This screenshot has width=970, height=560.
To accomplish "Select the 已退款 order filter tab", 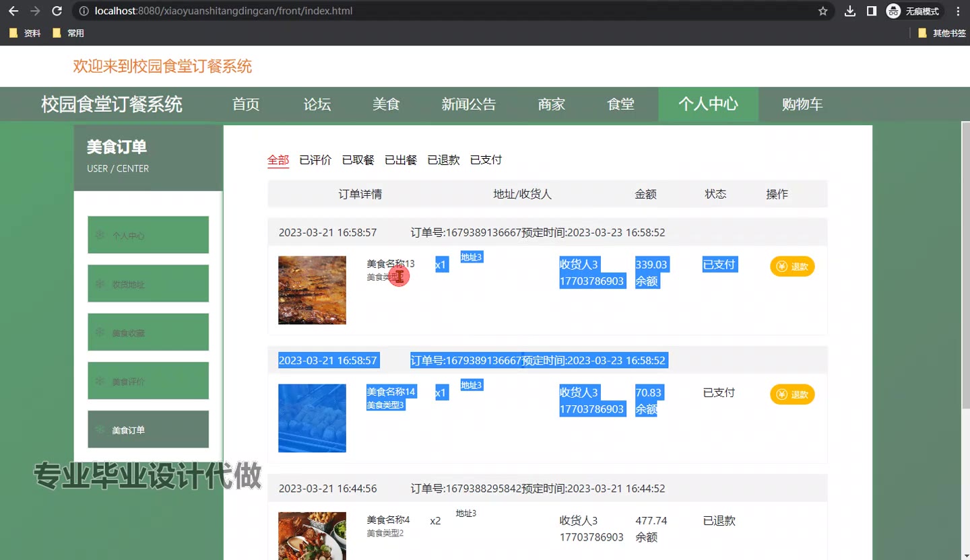I will click(443, 160).
